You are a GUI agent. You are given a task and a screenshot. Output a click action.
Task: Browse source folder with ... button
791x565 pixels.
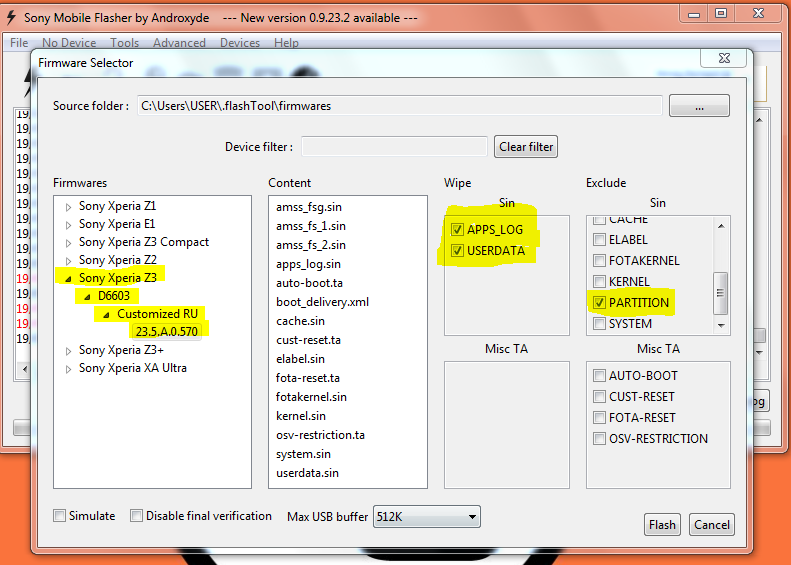coord(699,106)
